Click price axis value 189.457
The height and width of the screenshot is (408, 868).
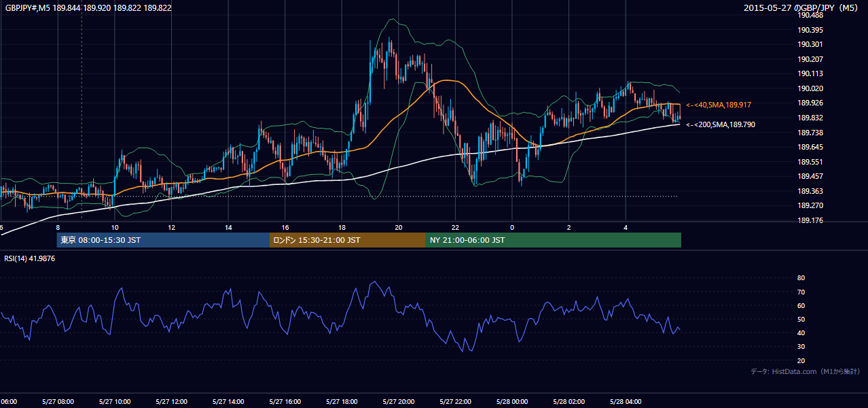(x=810, y=176)
